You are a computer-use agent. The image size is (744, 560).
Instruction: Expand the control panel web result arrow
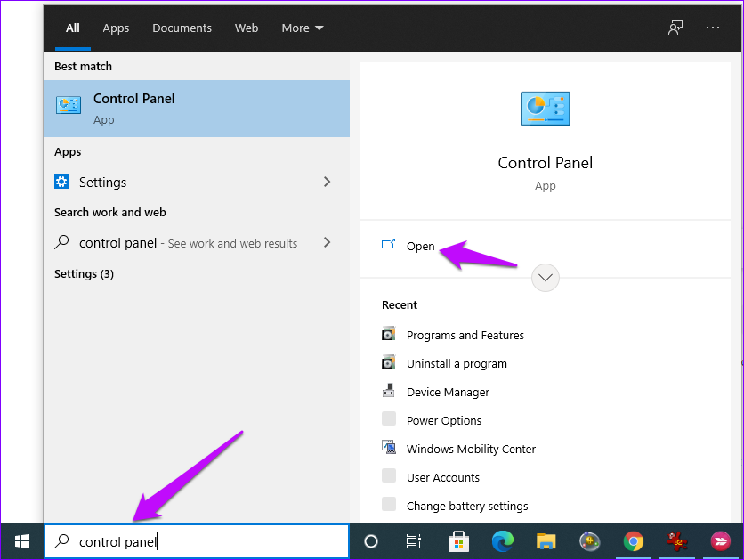pos(327,242)
